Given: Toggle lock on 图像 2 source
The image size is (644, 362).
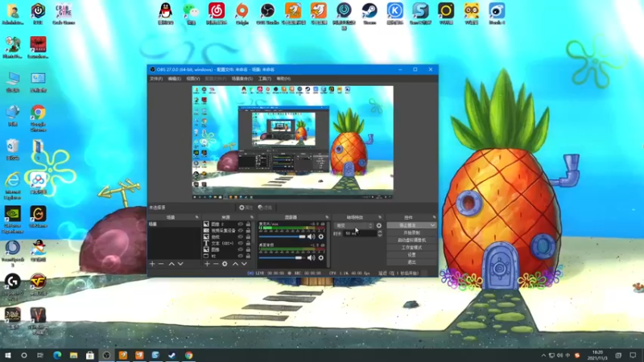Looking at the screenshot, I should pyautogui.click(x=248, y=224).
